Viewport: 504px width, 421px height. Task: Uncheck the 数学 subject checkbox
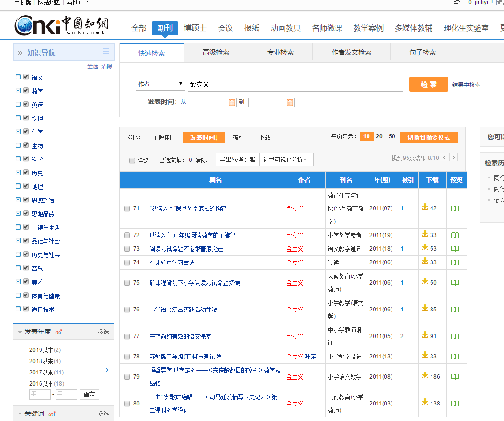26,91
